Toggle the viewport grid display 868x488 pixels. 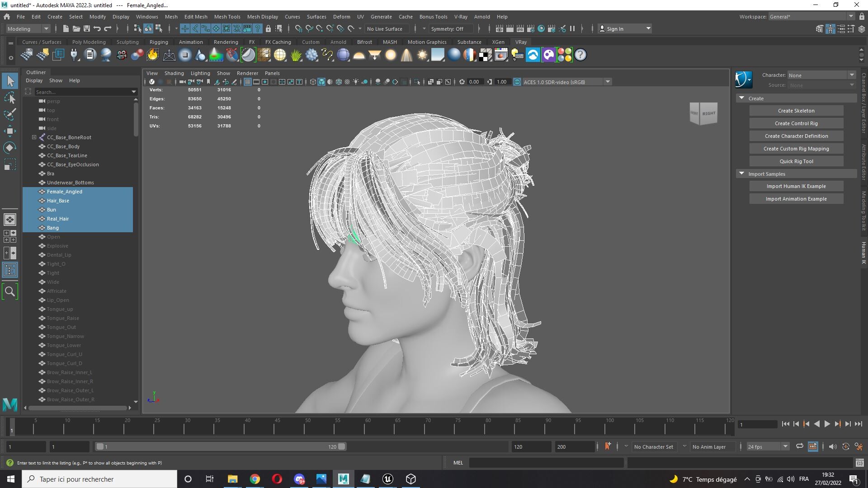coord(248,82)
